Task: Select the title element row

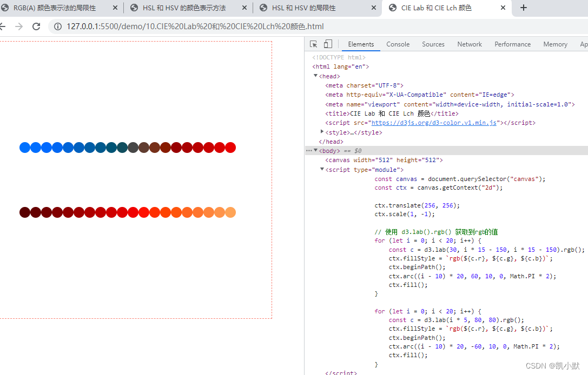Action: click(392, 113)
